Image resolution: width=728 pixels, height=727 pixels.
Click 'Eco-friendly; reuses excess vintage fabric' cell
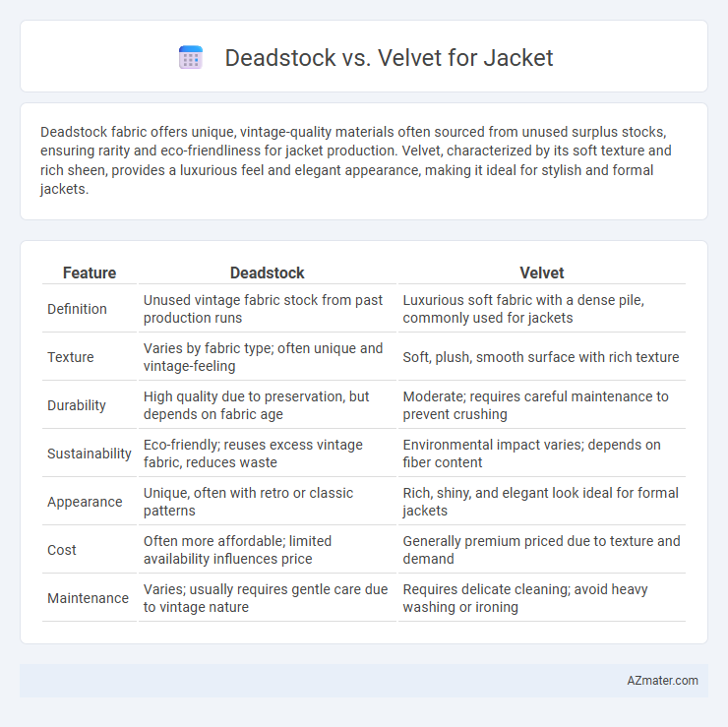coord(253,454)
